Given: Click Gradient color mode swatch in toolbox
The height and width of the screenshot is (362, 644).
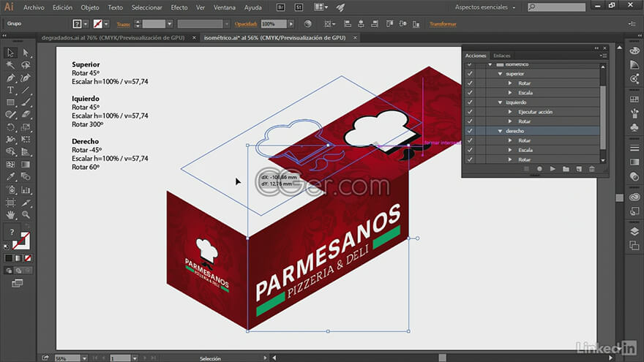Looking at the screenshot, I should (x=18, y=258).
